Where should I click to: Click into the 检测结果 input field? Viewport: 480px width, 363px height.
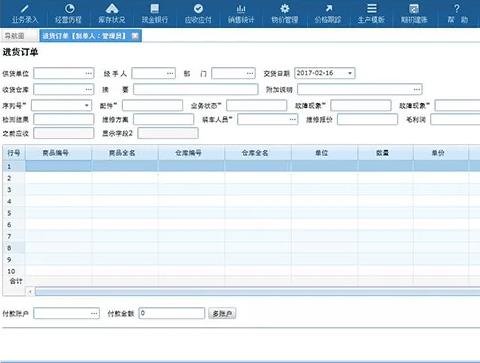tap(64, 119)
